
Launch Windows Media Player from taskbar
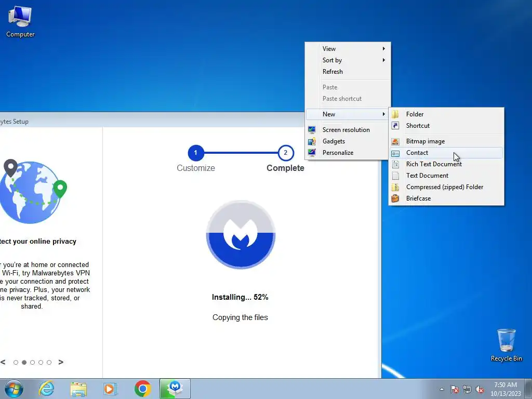pyautogui.click(x=110, y=389)
